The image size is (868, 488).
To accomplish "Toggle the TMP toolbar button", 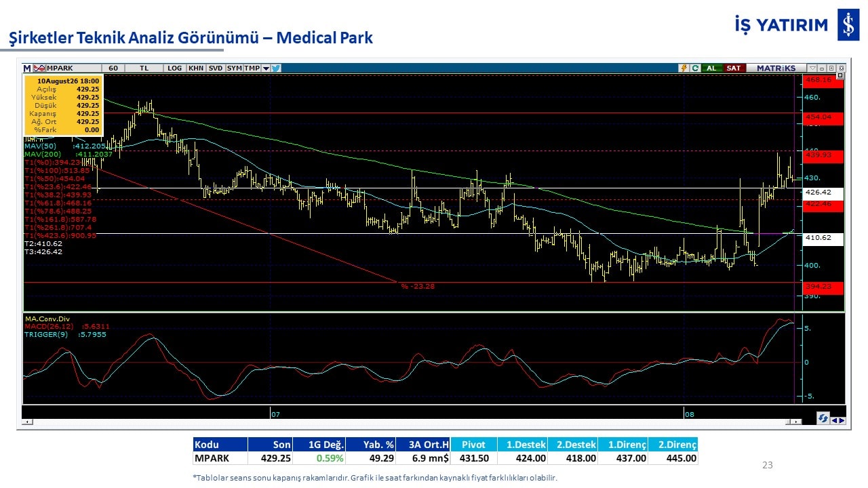I will tap(252, 68).
